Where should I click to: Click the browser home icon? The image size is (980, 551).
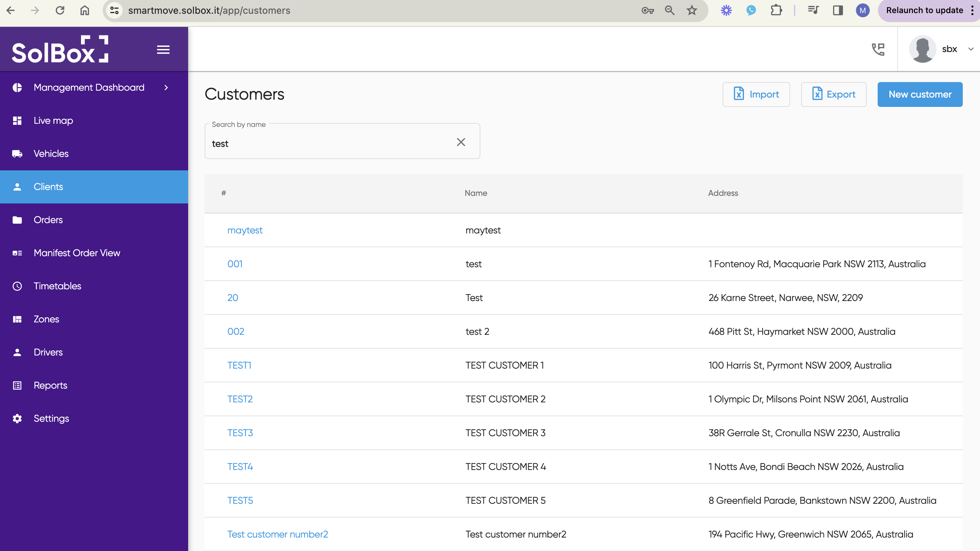click(x=84, y=10)
